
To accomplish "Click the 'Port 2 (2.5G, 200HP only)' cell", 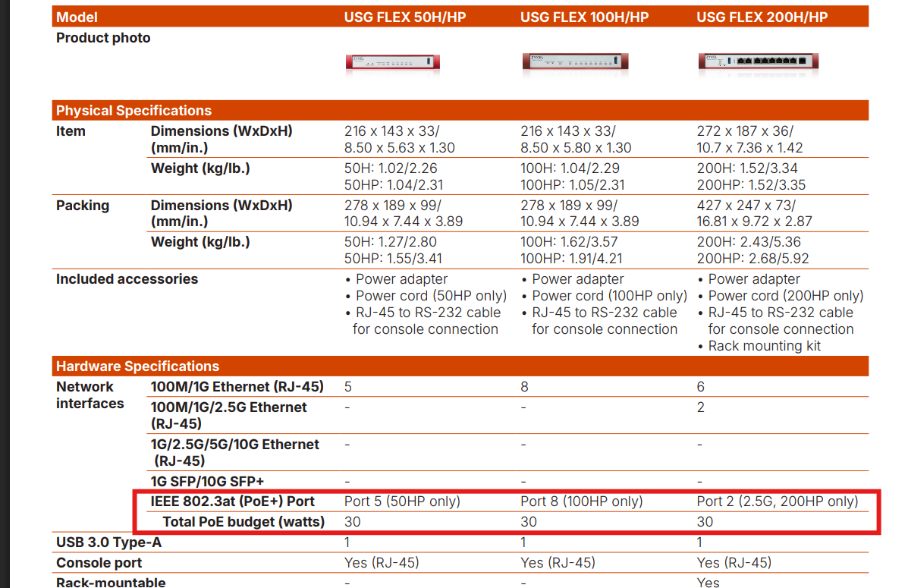I will 777,502.
